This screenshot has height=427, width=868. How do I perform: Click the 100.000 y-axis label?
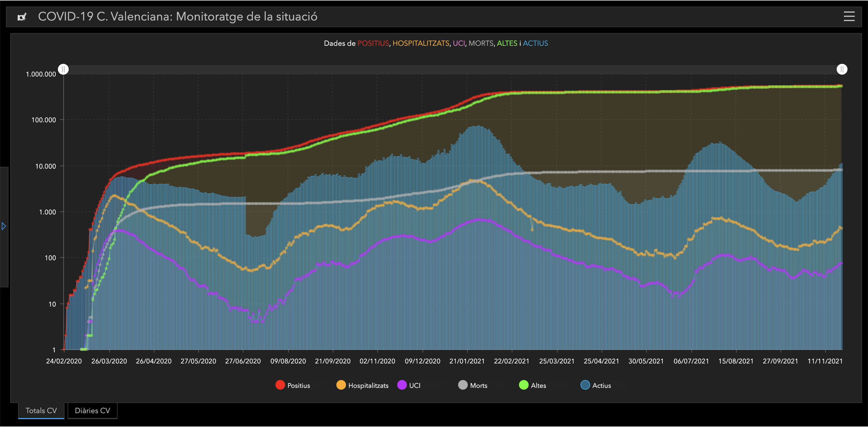(43, 120)
